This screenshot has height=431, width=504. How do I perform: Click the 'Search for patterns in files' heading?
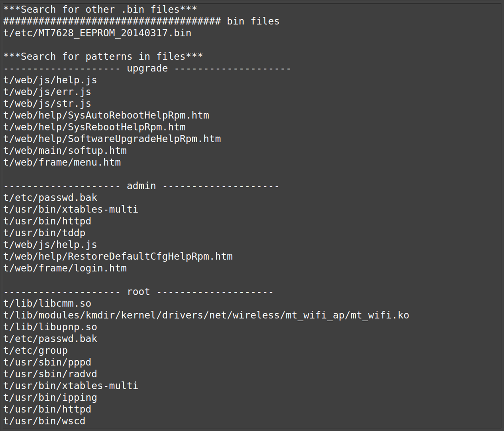tap(103, 57)
